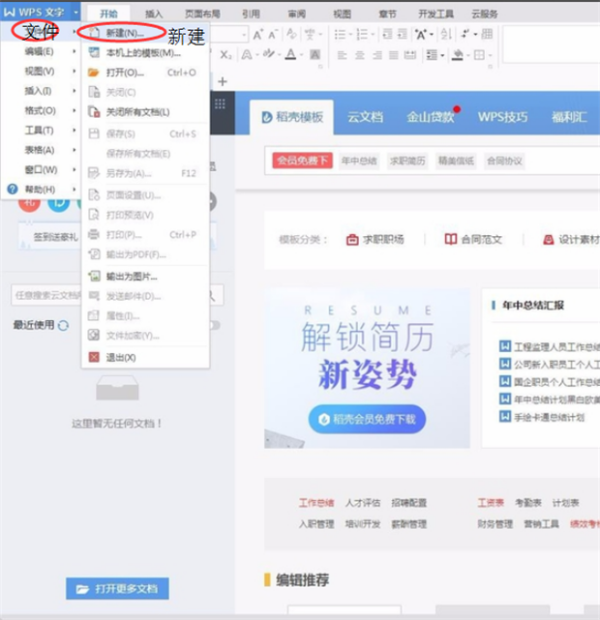Open the font color dropdown arrow
Screen dimensions: 600x620
[301, 55]
